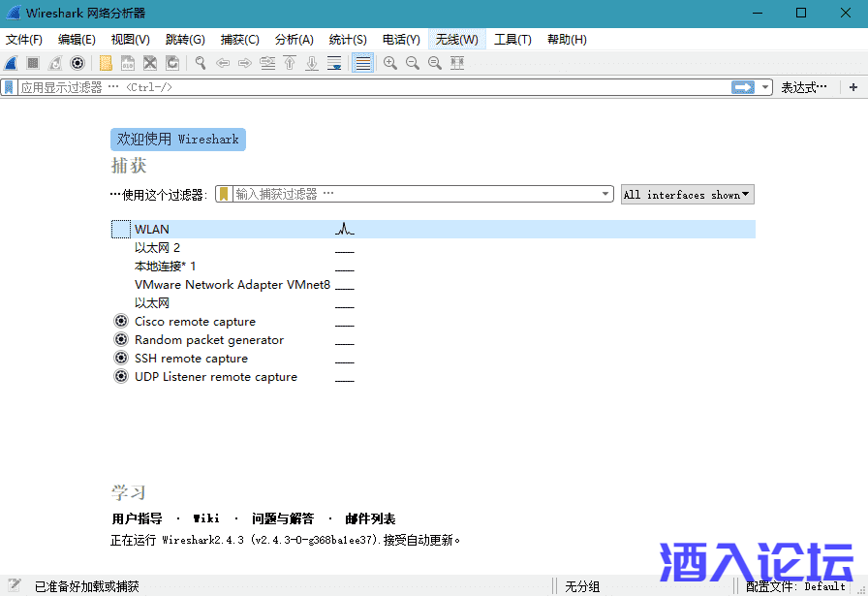Screen dimensions: 868x596
Task: Open settings gear for Cisco remote capture
Action: pyautogui.click(x=121, y=321)
